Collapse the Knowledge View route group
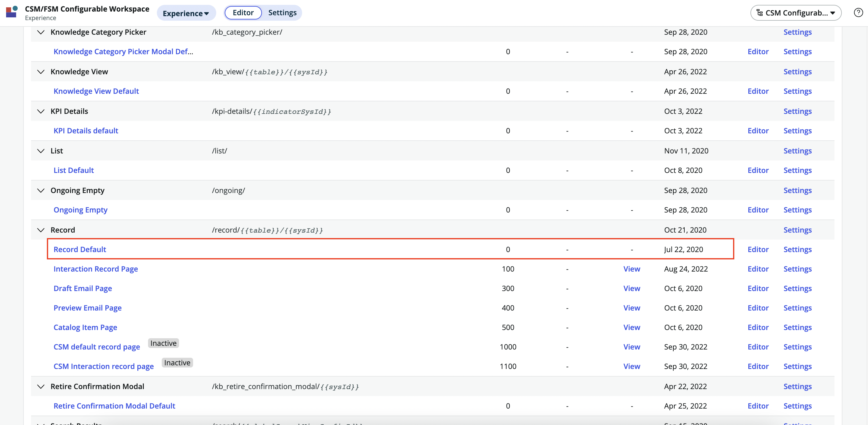The width and height of the screenshot is (868, 425). click(x=41, y=72)
